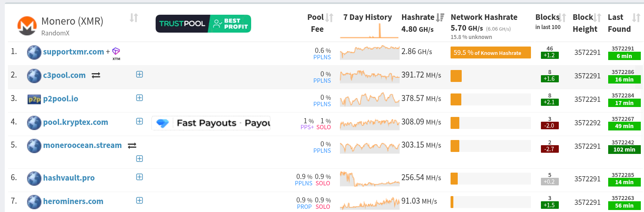Click the exchange arrows icon next to c3pool.com

tap(96, 75)
